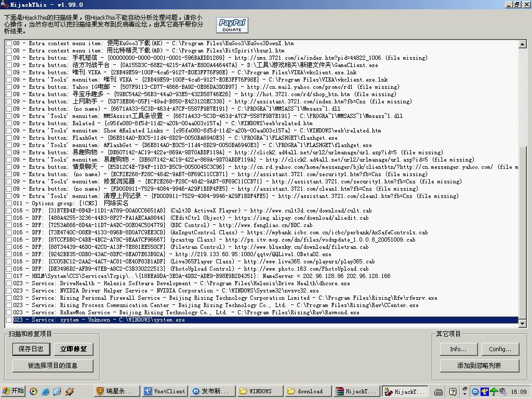Click the system clock showing 16:09
The width and height of the screenshot is (532, 399).
coord(519,392)
